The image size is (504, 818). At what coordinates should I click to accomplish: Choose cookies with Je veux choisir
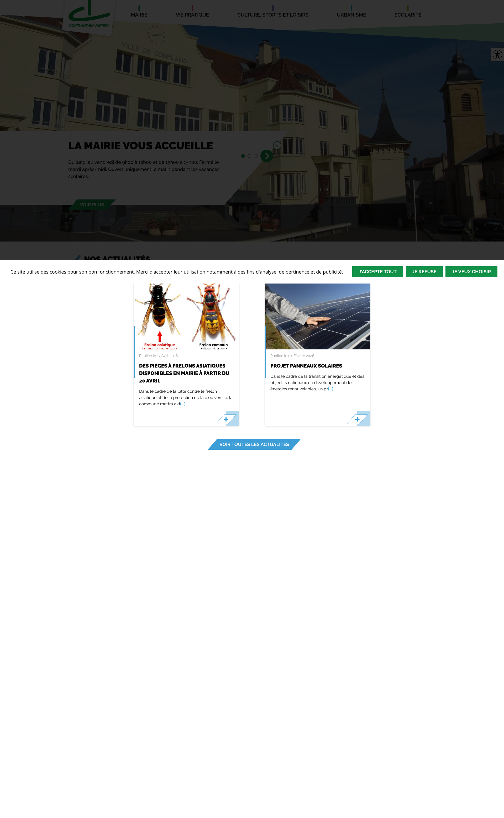coord(471,271)
